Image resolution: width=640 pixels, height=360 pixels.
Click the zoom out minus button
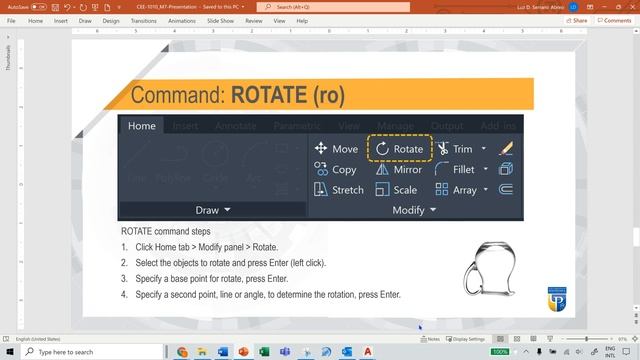pos(562,339)
